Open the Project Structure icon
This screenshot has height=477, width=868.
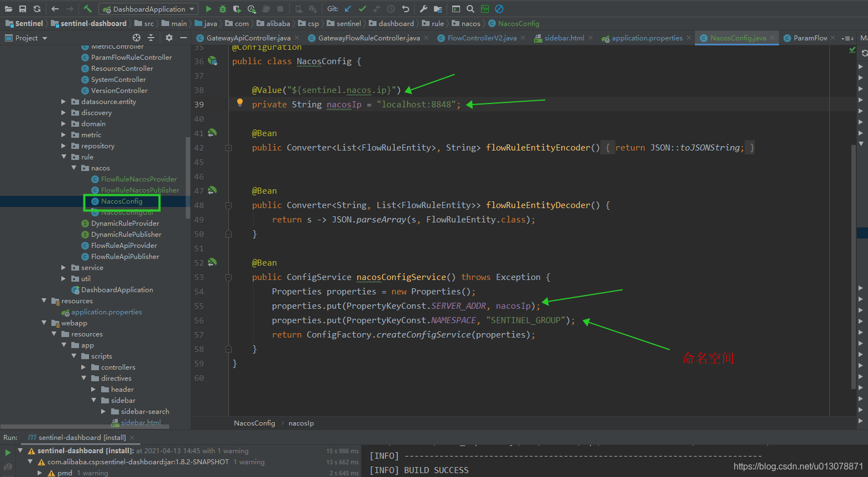(x=438, y=9)
